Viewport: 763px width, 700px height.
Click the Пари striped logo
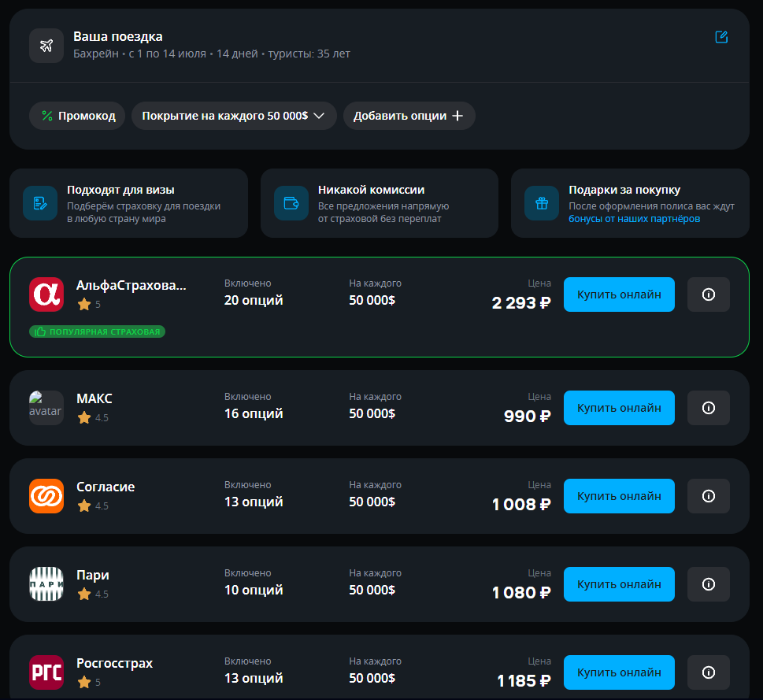(x=46, y=584)
